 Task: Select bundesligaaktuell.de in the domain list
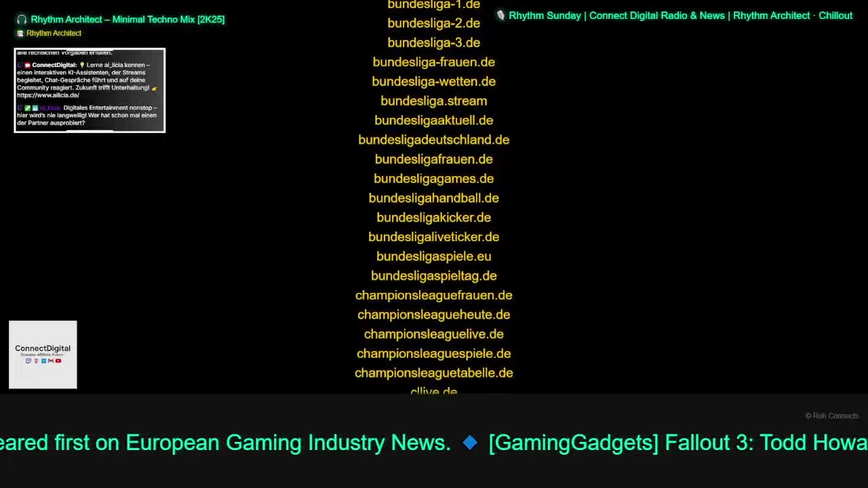click(x=434, y=121)
